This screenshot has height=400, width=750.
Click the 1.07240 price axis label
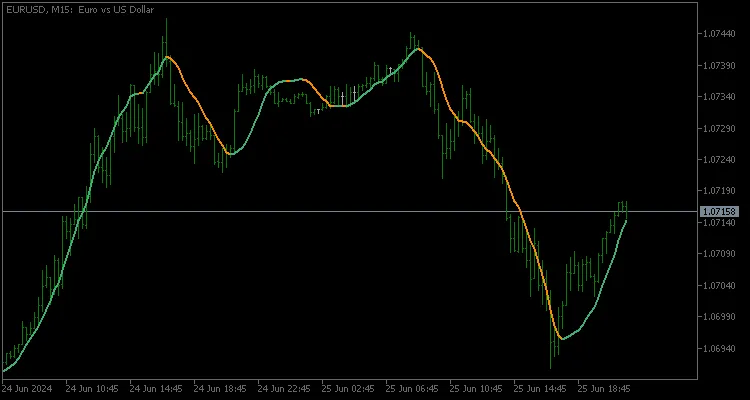(720, 160)
